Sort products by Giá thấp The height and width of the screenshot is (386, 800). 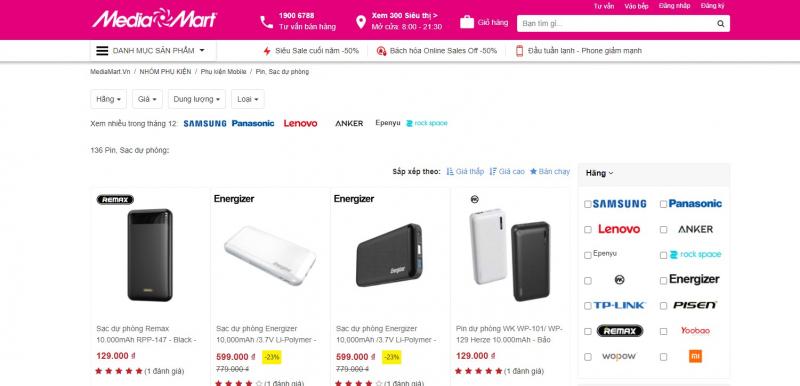tap(465, 171)
